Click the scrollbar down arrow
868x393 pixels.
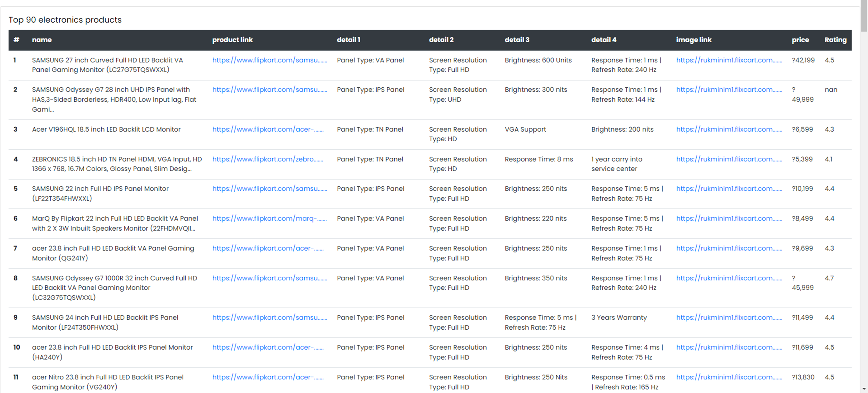[x=864, y=389]
